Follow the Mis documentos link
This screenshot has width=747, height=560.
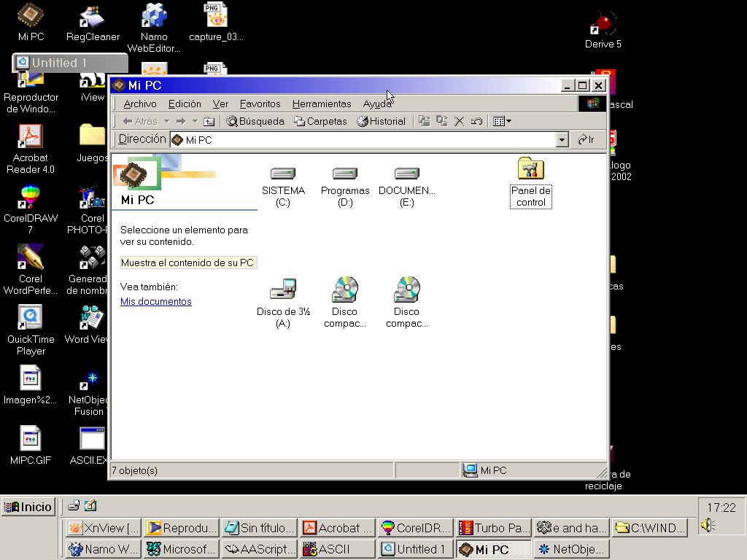(156, 301)
